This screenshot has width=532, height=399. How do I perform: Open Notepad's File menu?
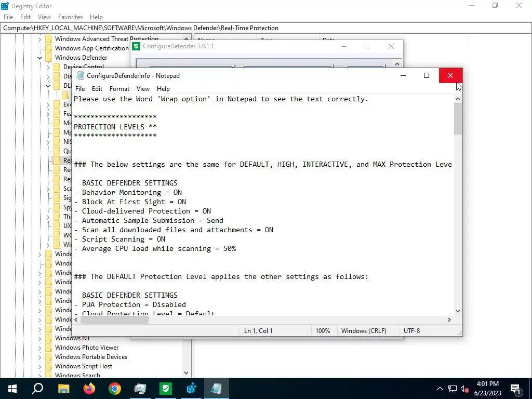(80, 89)
